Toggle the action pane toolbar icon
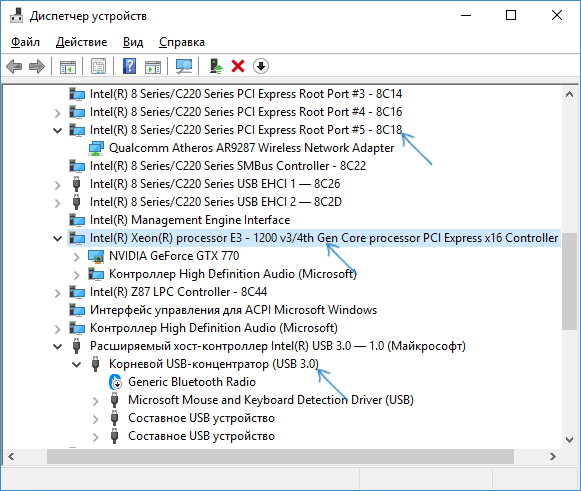Viewport: 581px width, 491px height. pos(153,67)
